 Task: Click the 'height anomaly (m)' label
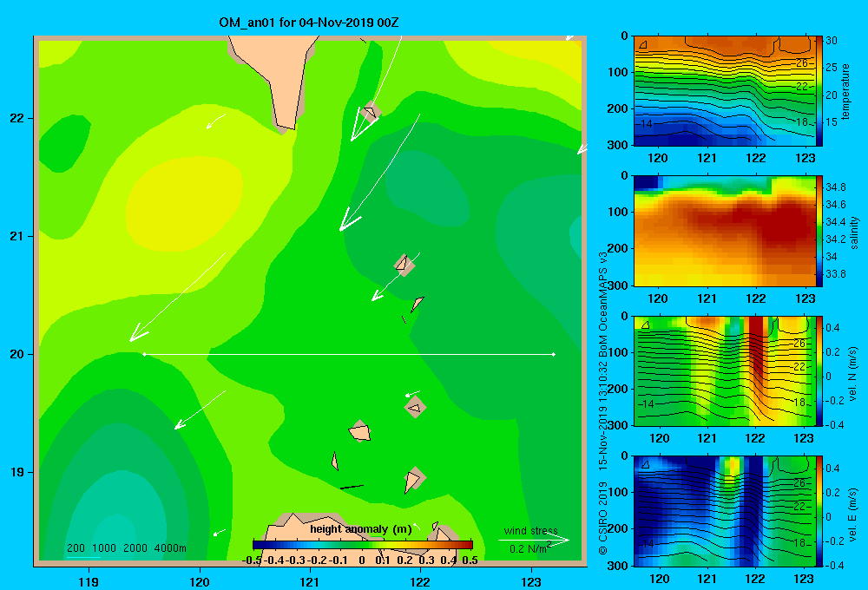[x=361, y=529]
